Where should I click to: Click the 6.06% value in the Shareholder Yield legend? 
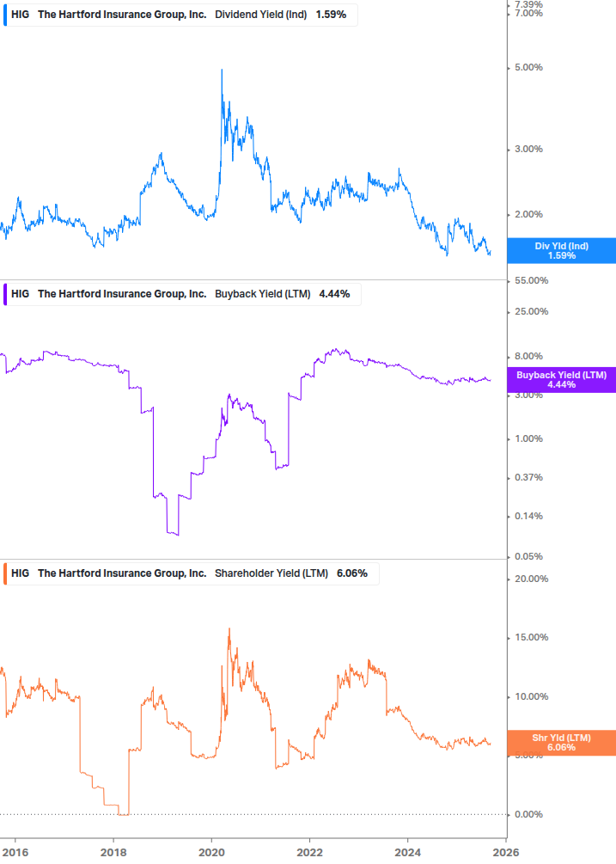[351, 573]
